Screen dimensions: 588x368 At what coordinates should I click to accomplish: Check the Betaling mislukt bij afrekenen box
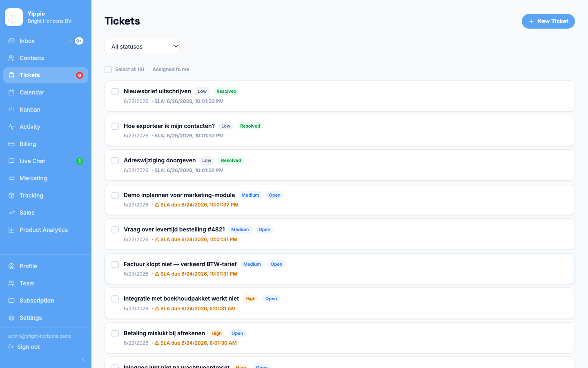tap(115, 334)
